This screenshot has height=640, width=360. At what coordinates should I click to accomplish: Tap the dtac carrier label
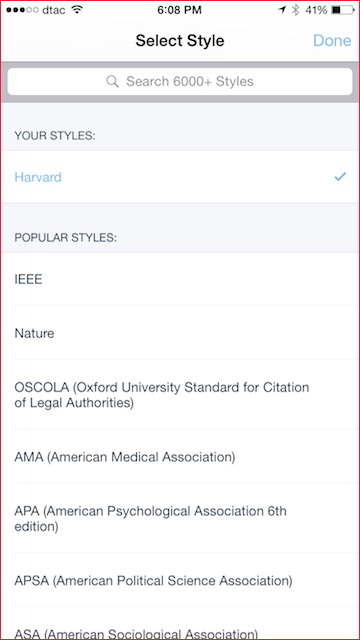point(53,10)
